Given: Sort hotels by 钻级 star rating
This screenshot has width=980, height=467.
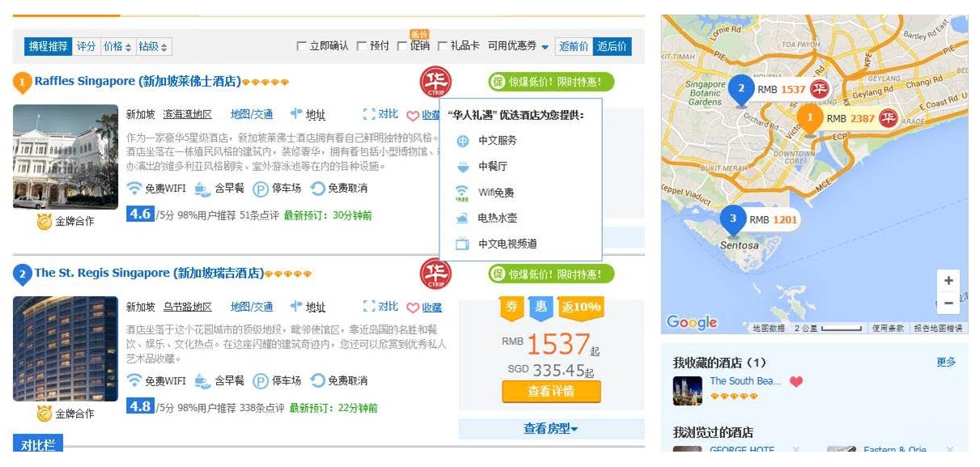Looking at the screenshot, I should point(153,47).
